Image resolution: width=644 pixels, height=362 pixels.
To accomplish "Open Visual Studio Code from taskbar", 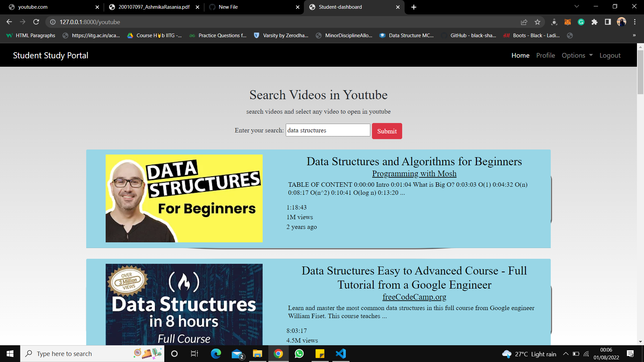I will [341, 354].
